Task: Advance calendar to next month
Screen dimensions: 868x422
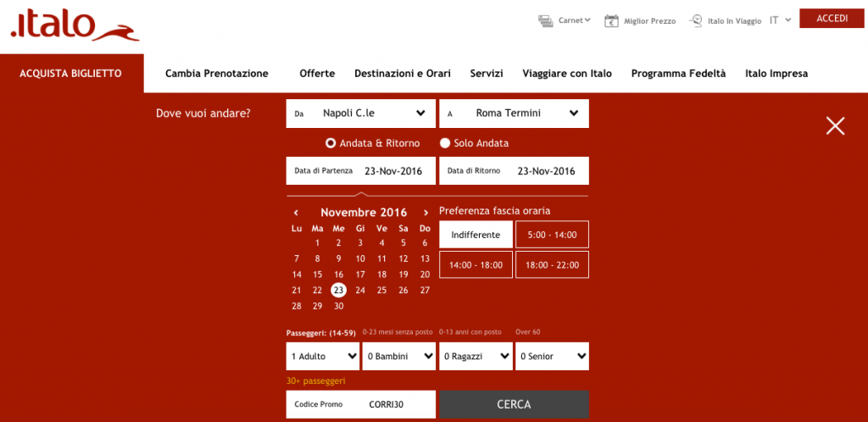Action: coord(426,213)
